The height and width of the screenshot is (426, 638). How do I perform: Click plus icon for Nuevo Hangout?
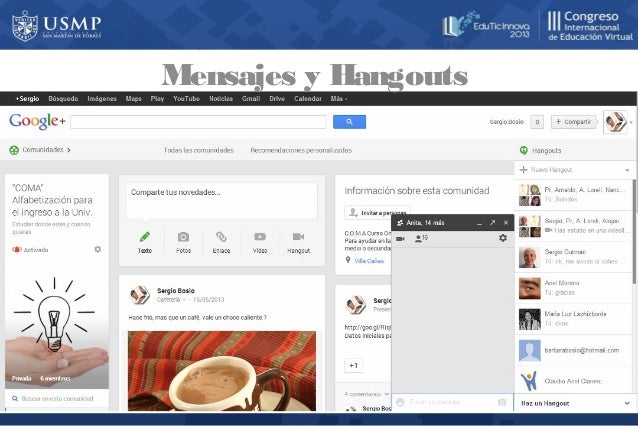click(524, 170)
